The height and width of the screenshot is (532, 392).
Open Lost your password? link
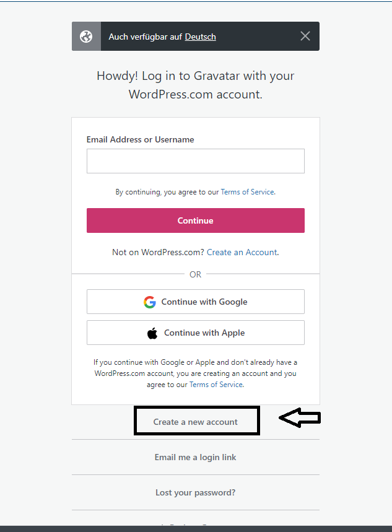195,492
